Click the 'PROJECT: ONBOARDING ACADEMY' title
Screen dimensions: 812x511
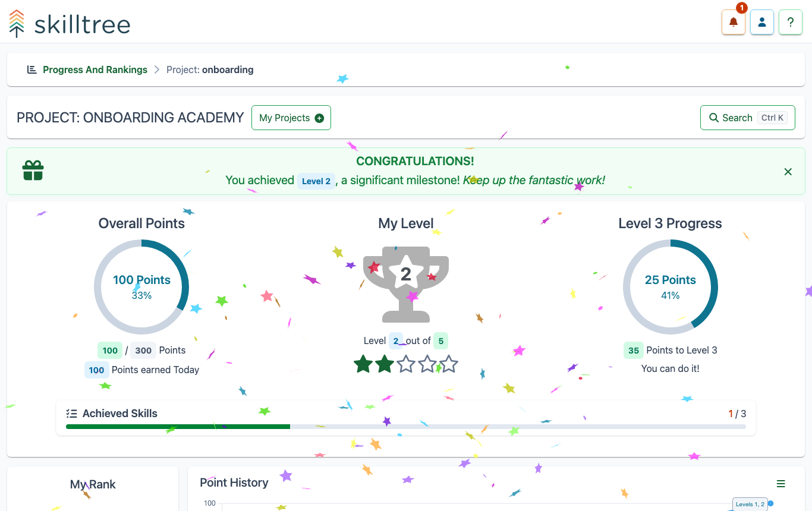[x=130, y=118]
